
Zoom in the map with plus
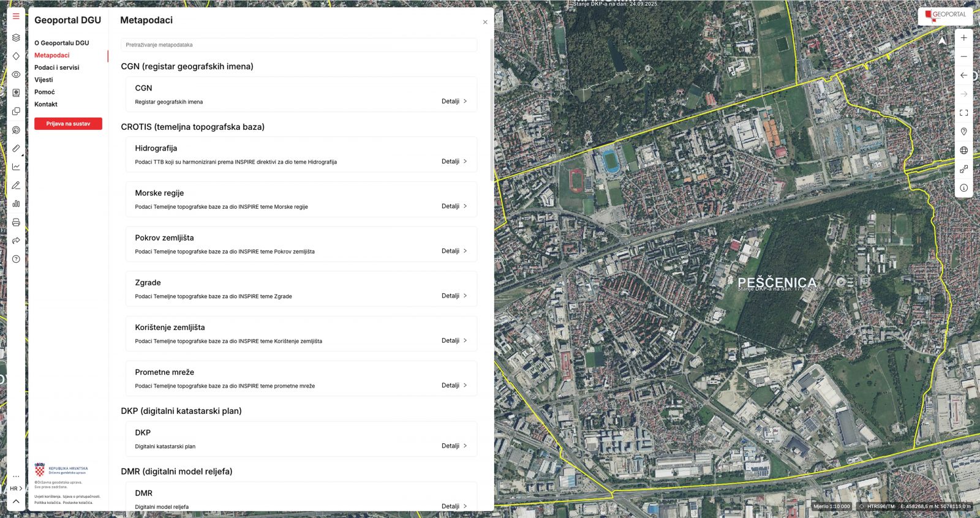pyautogui.click(x=963, y=38)
